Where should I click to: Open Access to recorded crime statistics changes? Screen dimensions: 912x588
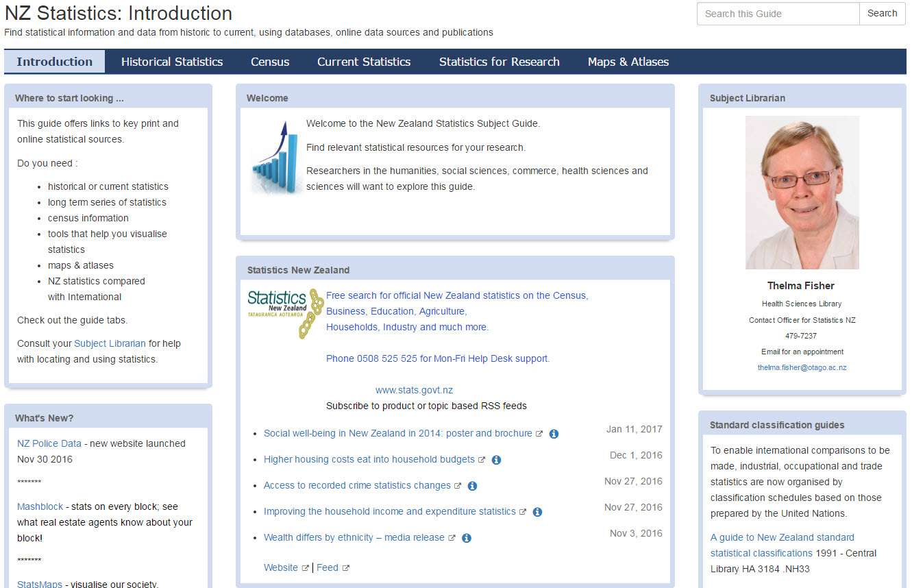pyautogui.click(x=357, y=485)
